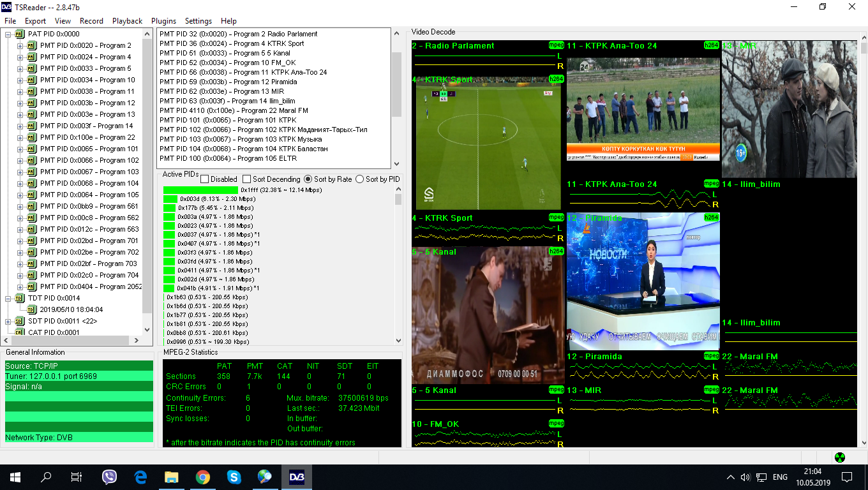Click the h264 badge on KTRK Sport video
This screenshot has width=868, height=490.
[x=557, y=79]
